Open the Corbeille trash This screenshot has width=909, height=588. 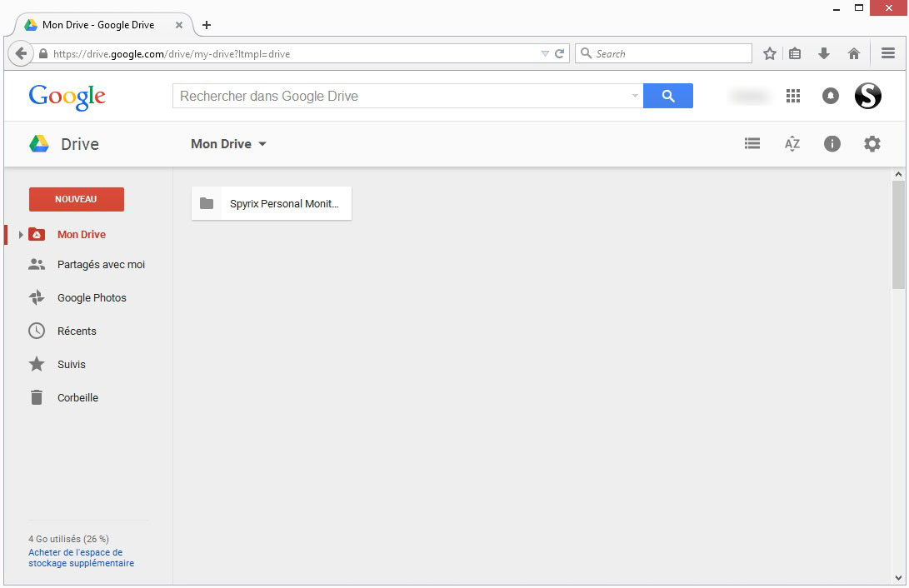[77, 398]
